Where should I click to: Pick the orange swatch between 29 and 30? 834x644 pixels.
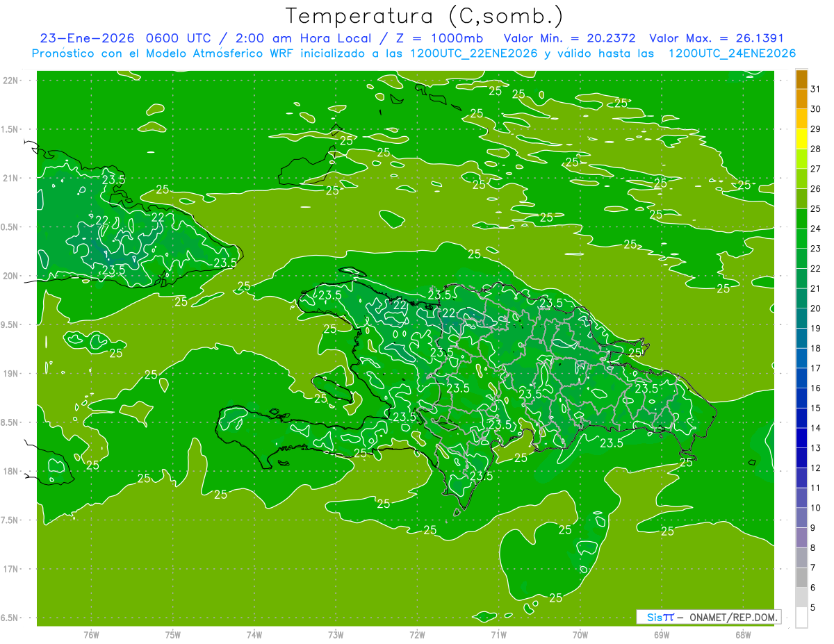tap(801, 119)
